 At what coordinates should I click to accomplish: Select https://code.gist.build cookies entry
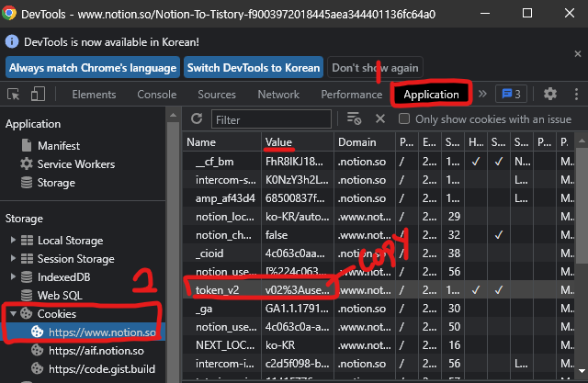click(102, 368)
